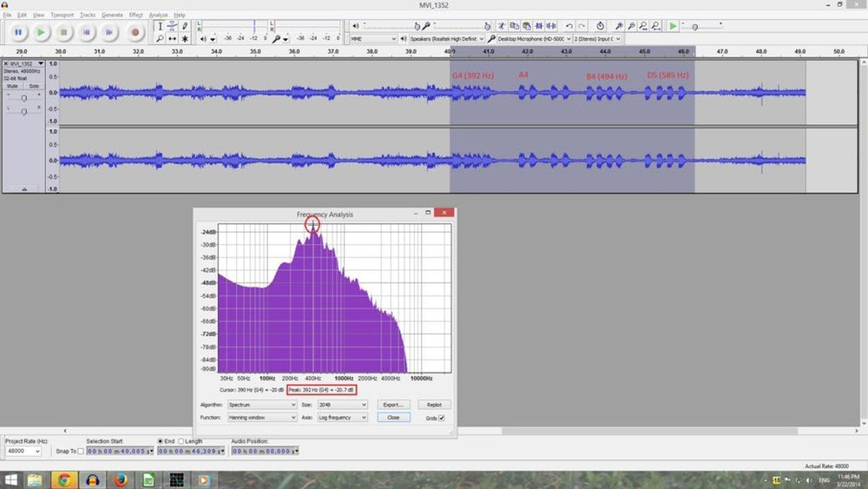Adjust the playback speed slider
The width and height of the screenshot is (868, 489).
coord(694,27)
